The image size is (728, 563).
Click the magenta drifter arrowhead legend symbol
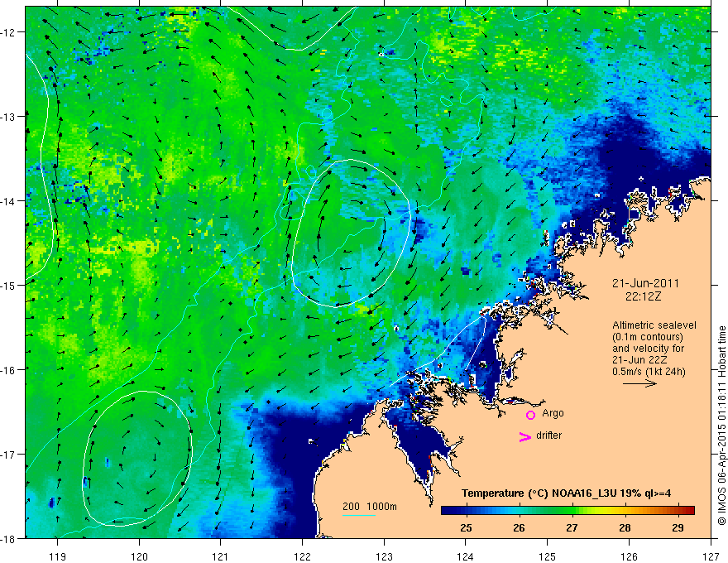(x=524, y=436)
